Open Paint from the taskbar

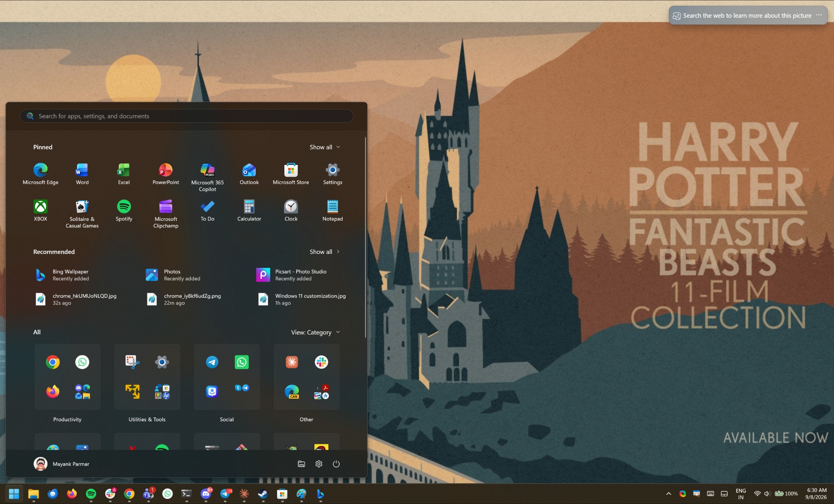[301, 494]
